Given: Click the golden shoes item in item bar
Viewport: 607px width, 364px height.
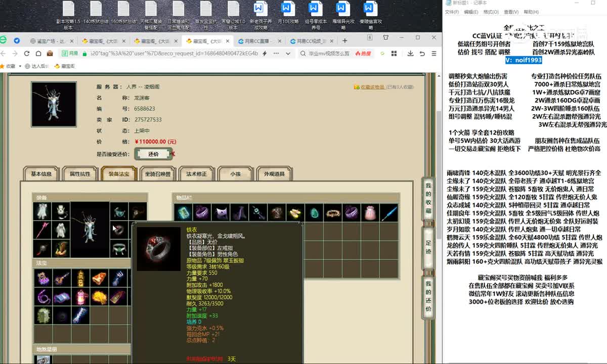Looking at the screenshot, I should click(x=295, y=213).
